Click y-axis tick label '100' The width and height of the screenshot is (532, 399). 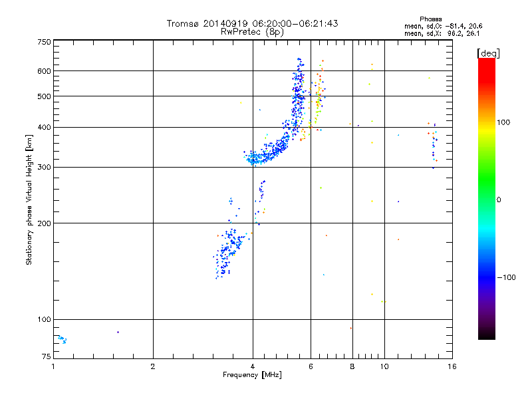click(x=44, y=320)
